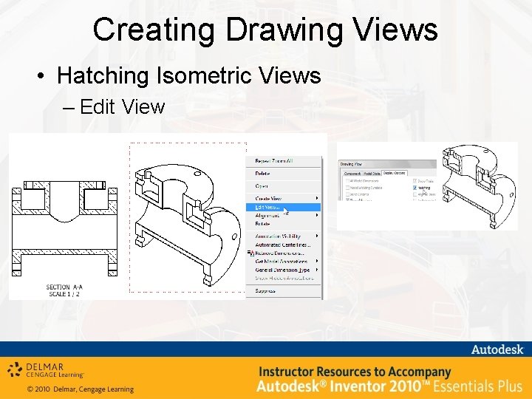This screenshot has height=399, width=532.
Task: Toggle the Bend Extents checkbox
Action: (x=347, y=194)
